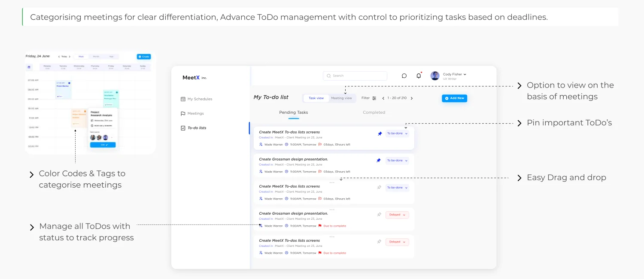Open first task's To be-done status dropdown

(397, 133)
